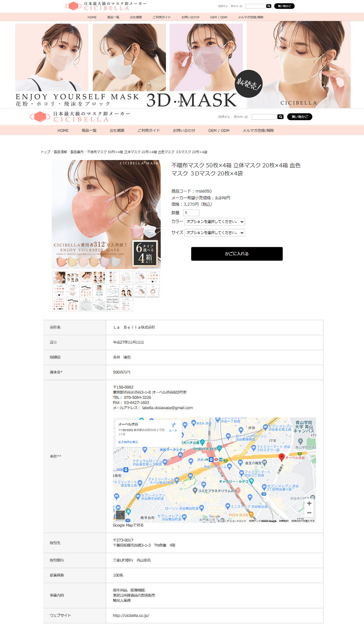Expand the サイズ option dropdown
Screen dimensions: 364x637
tap(215, 232)
